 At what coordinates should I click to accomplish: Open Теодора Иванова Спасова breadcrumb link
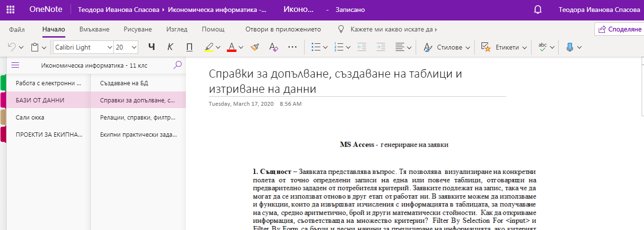[x=119, y=10]
